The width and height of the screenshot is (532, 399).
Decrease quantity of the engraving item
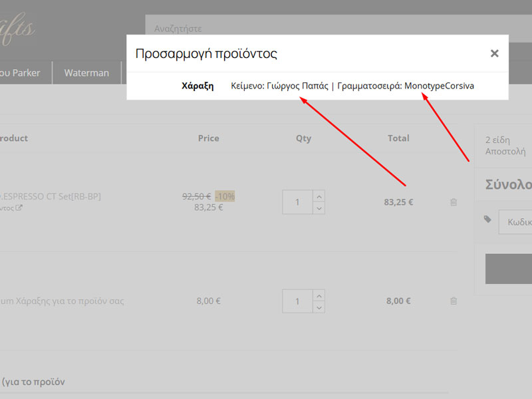click(x=319, y=307)
